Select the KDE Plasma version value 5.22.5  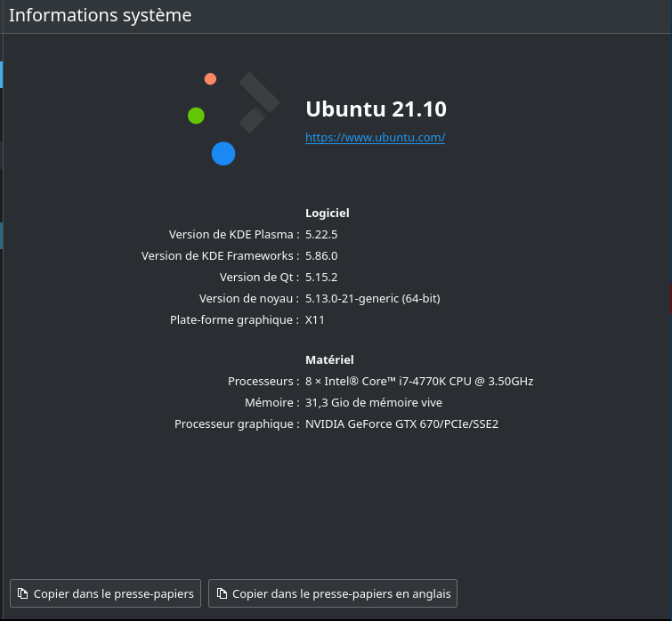[321, 234]
